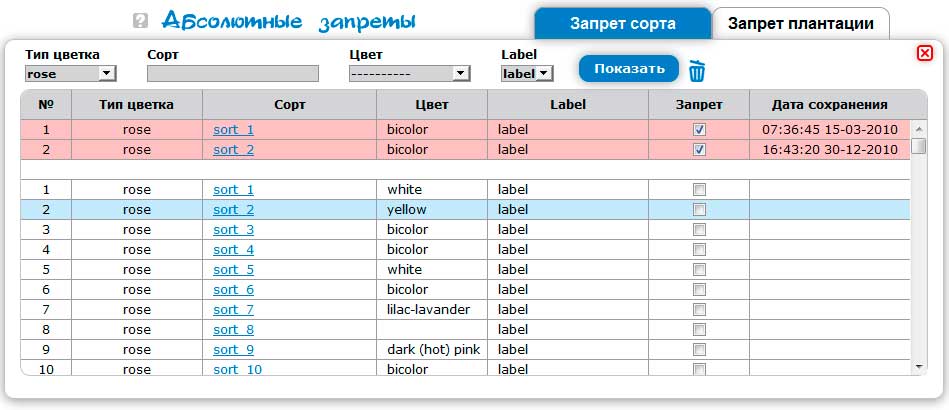Screen dimensions: 949x410
Task: Open the Тип цветка dropdown
Action: [x=70, y=73]
